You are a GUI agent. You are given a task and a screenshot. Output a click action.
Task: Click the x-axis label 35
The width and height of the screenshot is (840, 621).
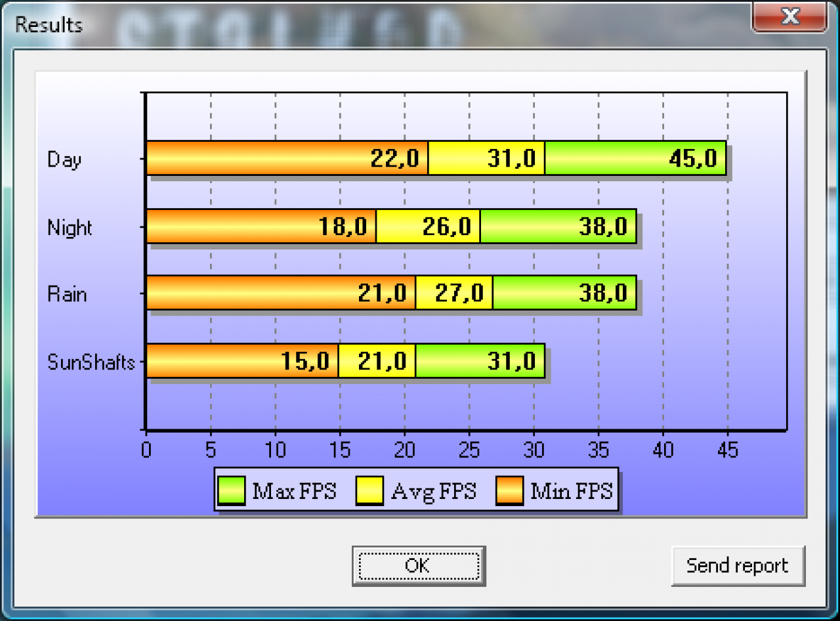[x=598, y=450]
